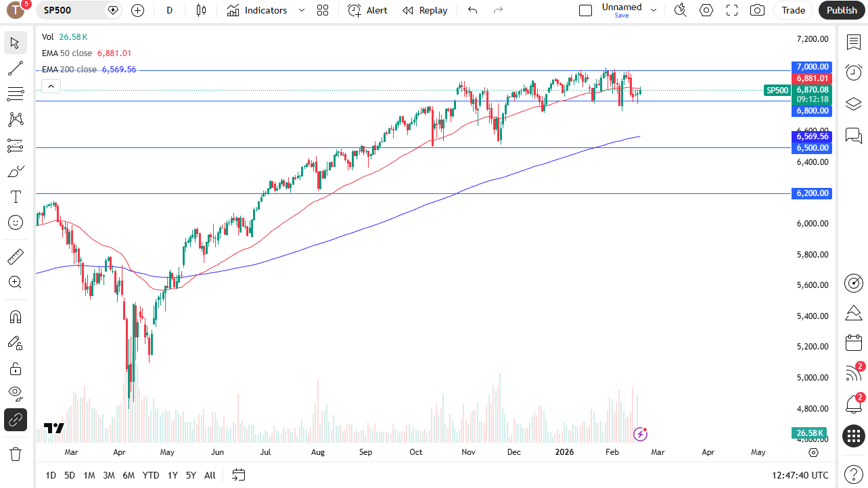Enter fullscreen mode
The height and width of the screenshot is (488, 868).
732,10
